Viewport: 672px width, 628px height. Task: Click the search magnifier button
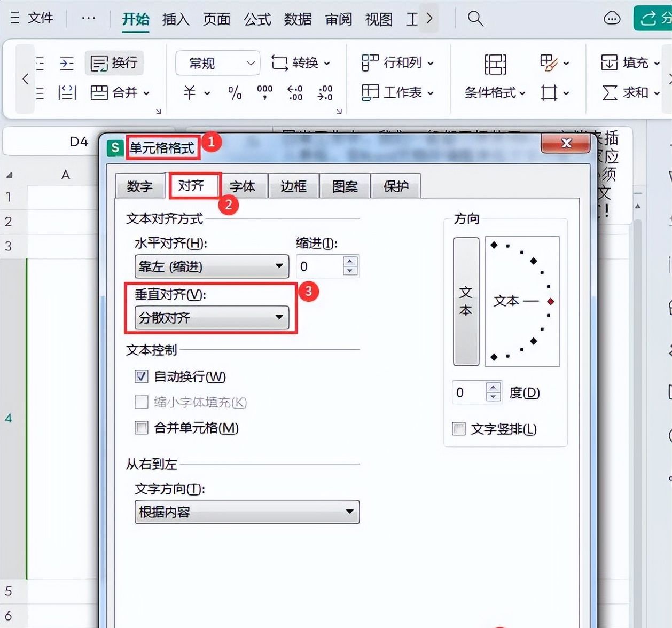click(474, 19)
